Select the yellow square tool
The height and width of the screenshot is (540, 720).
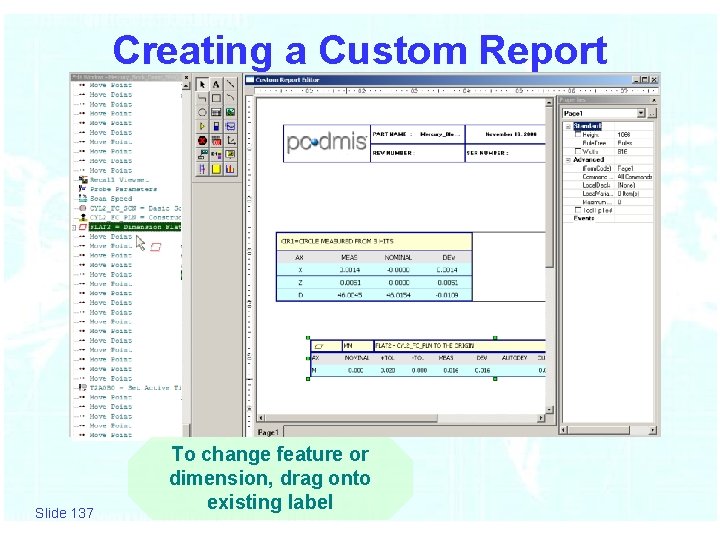[216, 169]
